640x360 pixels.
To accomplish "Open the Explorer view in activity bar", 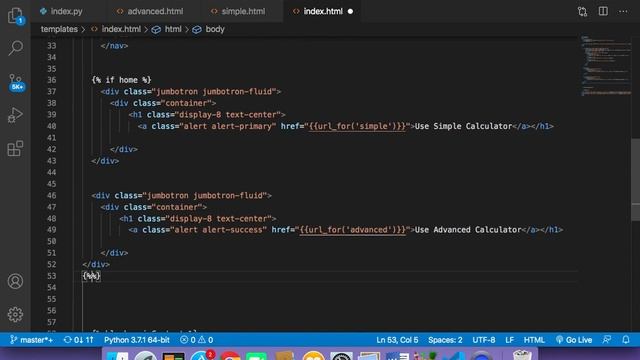I will [15, 16].
